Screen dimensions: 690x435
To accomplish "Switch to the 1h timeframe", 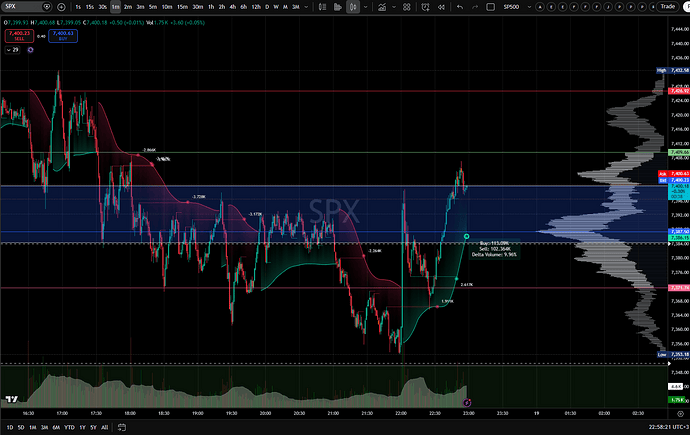I will point(211,7).
